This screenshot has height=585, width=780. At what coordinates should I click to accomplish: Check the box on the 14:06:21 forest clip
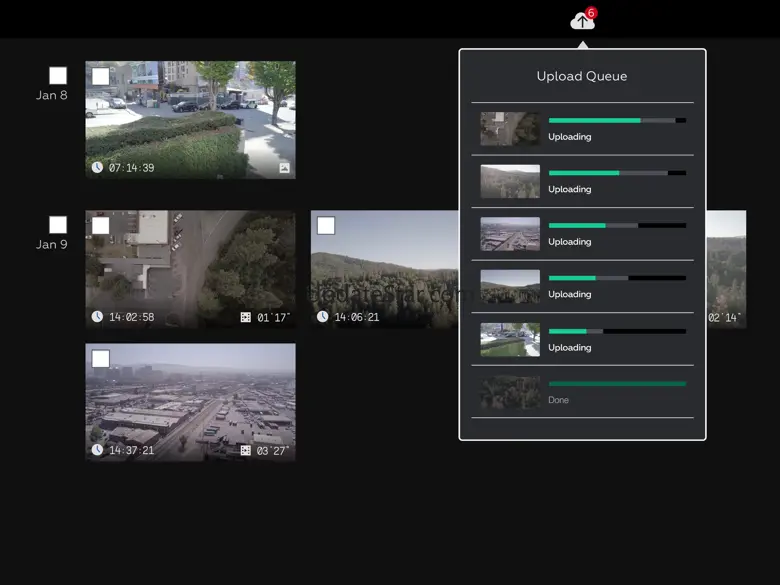click(x=325, y=225)
